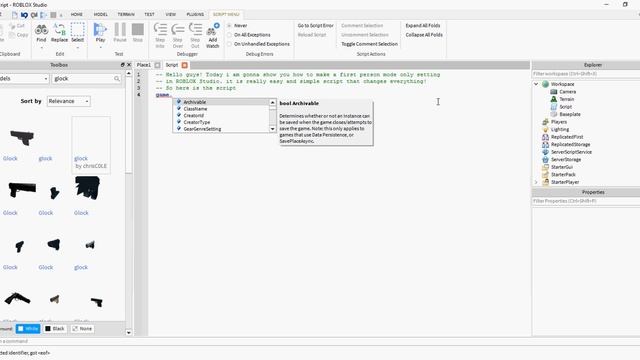The width and height of the screenshot is (640, 360).
Task: Open the Find binoculars tool
Action: click(41, 29)
